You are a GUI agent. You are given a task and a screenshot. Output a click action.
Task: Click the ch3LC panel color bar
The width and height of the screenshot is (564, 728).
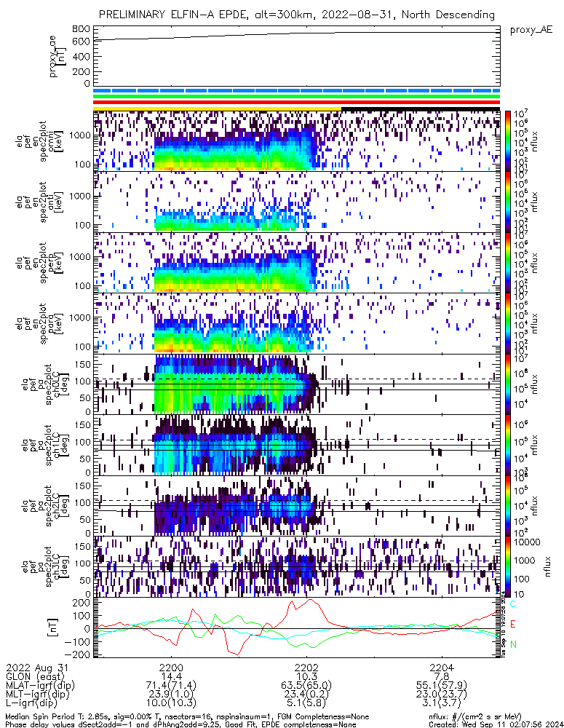[508, 566]
